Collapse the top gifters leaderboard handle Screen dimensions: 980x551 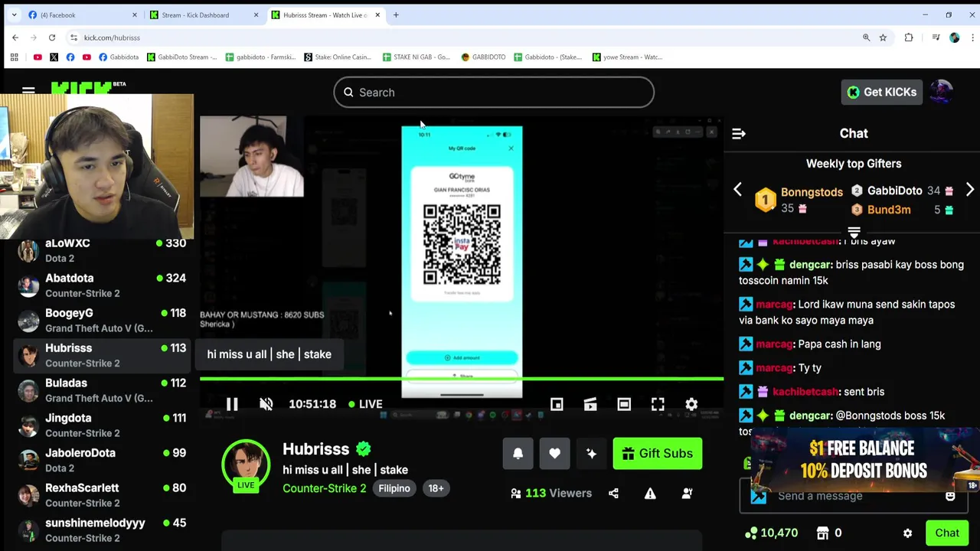pos(854,232)
